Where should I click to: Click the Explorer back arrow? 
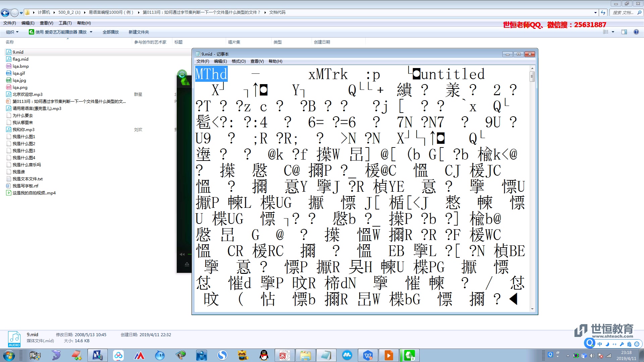tap(5, 13)
